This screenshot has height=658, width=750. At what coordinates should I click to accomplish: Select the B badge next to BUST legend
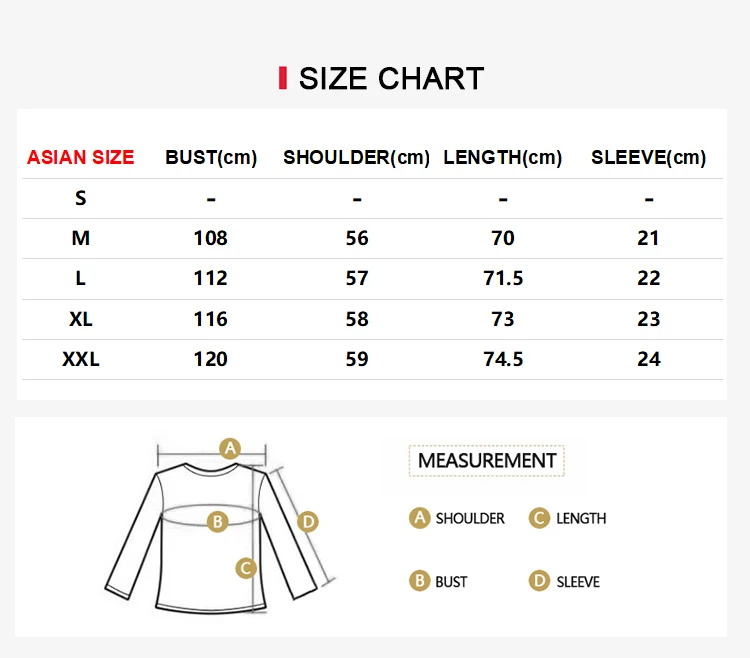(420, 581)
